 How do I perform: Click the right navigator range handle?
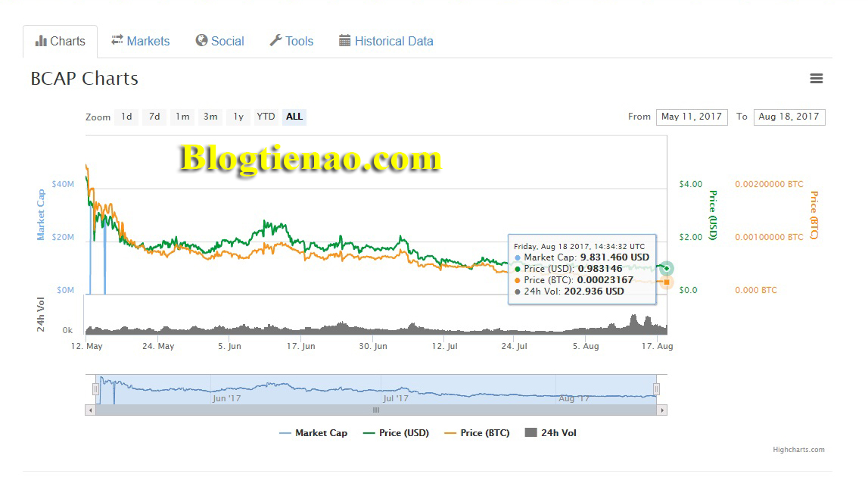point(657,389)
